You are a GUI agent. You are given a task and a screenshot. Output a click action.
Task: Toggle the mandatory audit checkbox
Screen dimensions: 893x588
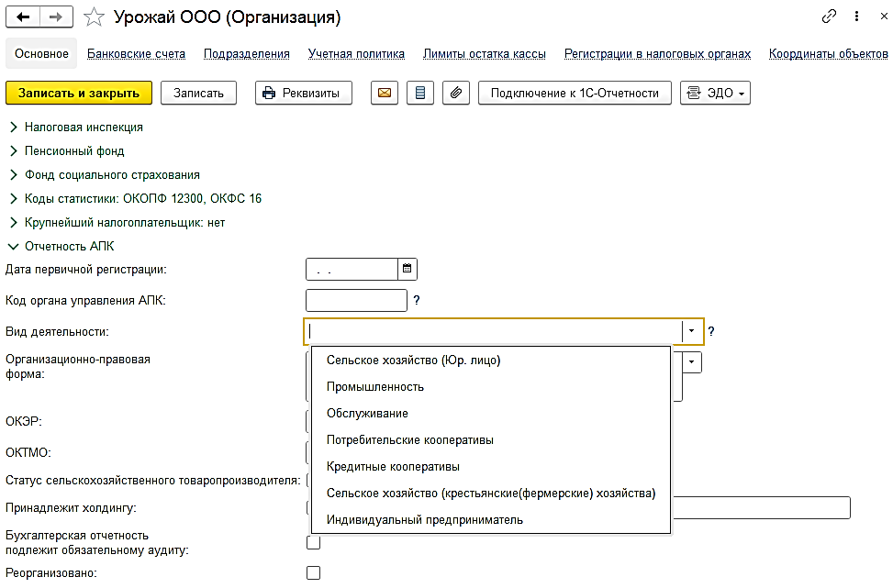click(314, 542)
